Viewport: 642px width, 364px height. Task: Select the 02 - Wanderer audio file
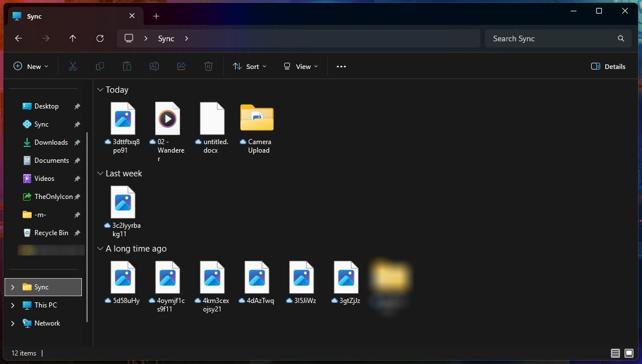click(167, 132)
